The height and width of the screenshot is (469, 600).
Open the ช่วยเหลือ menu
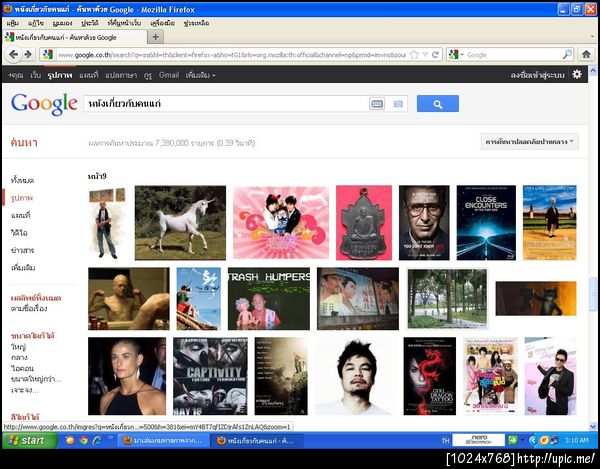pyautogui.click(x=196, y=23)
